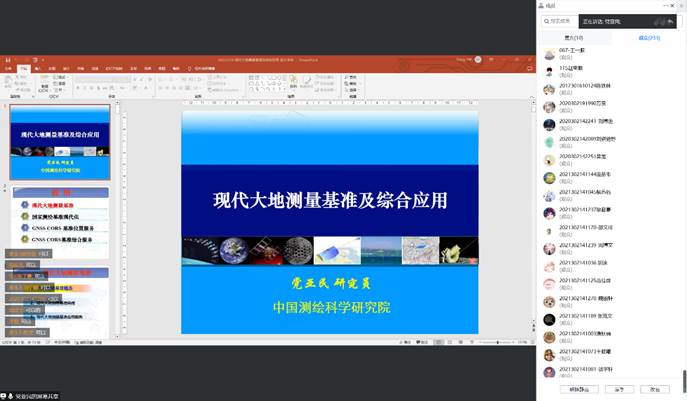Click the thumbnail pane vertical scrollbar

pyautogui.click(x=117, y=219)
